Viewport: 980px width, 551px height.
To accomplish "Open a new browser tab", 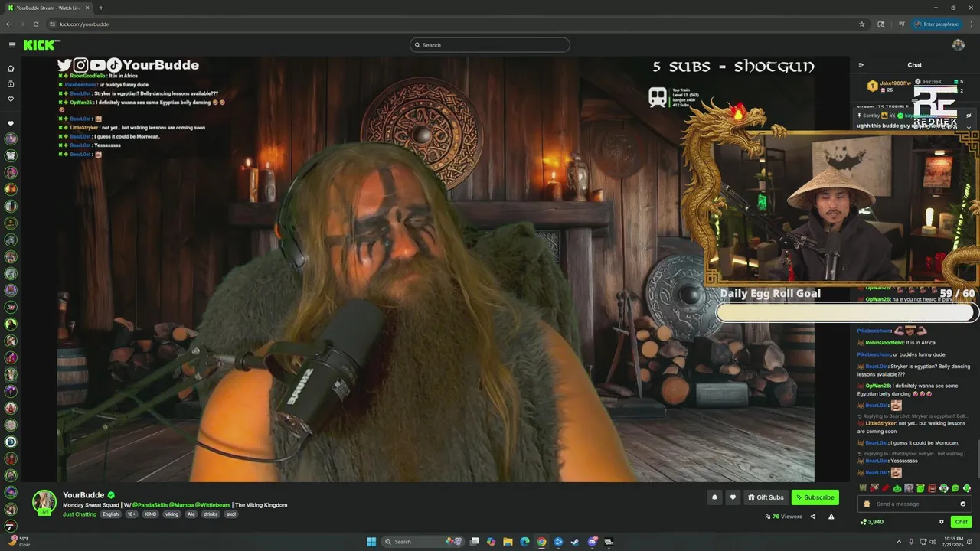I will click(x=101, y=8).
